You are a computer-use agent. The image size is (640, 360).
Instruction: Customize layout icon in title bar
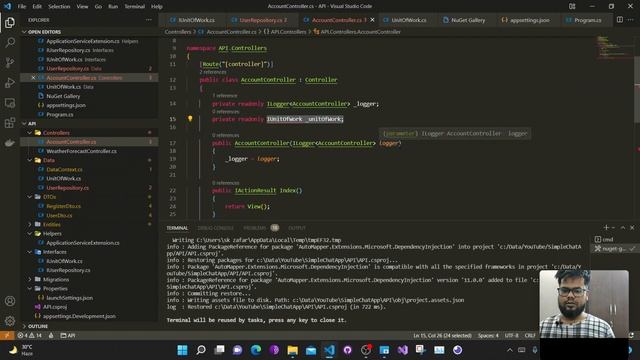coord(572,6)
